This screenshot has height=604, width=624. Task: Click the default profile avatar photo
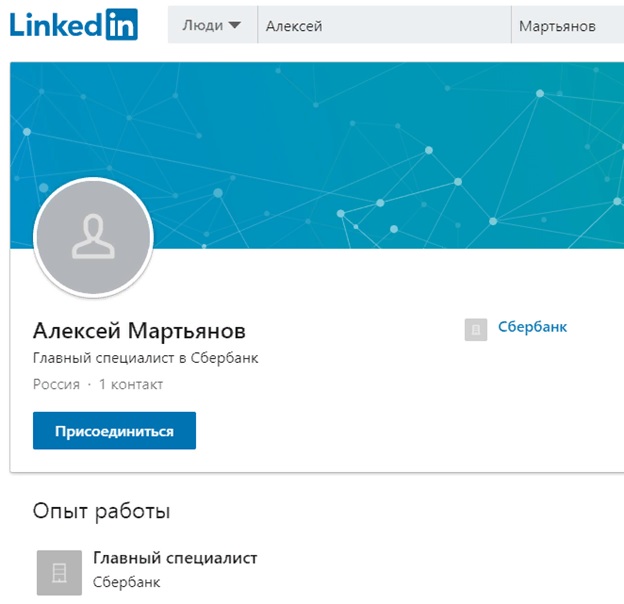[94, 238]
